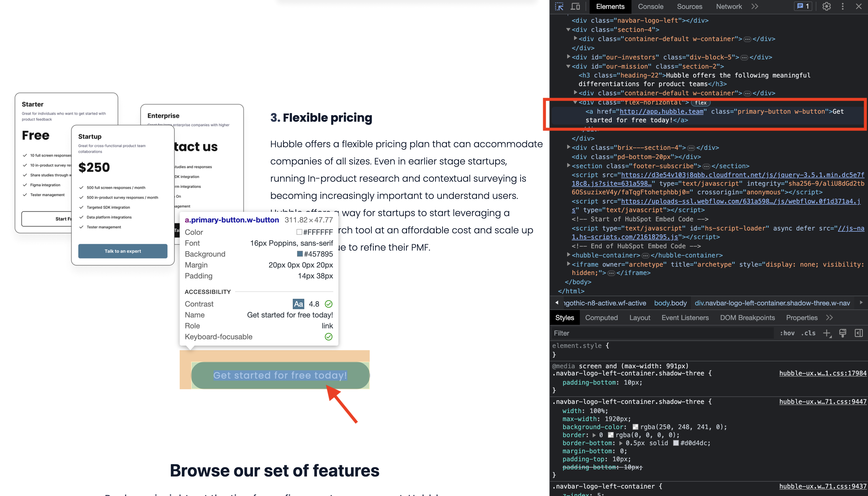Open the app.hubble.team href link
The image size is (868, 496).
tap(661, 111)
